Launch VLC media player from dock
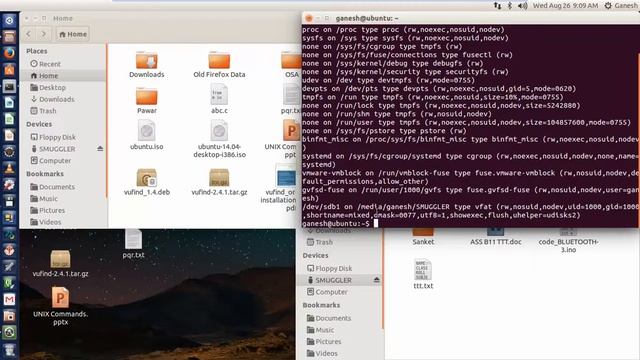Viewport: 640px width, 360px height. [x=9, y=168]
